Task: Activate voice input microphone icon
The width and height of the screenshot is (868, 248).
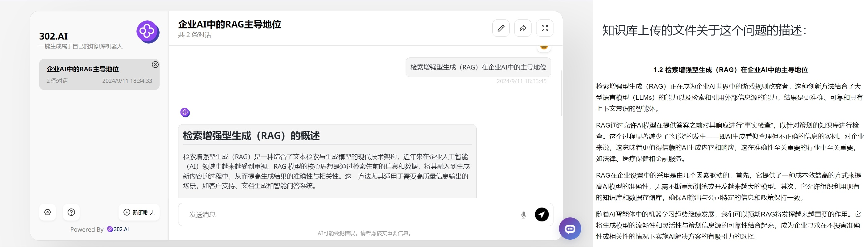Action: 524,215
